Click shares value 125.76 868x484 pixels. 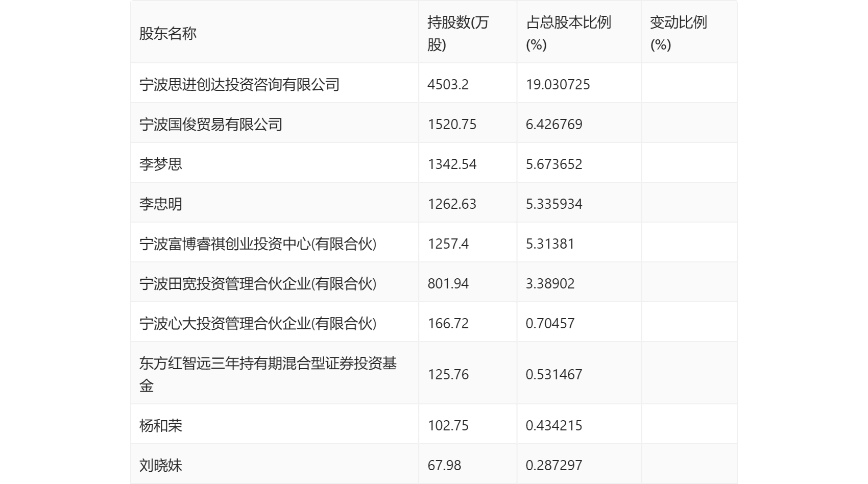[448, 374]
